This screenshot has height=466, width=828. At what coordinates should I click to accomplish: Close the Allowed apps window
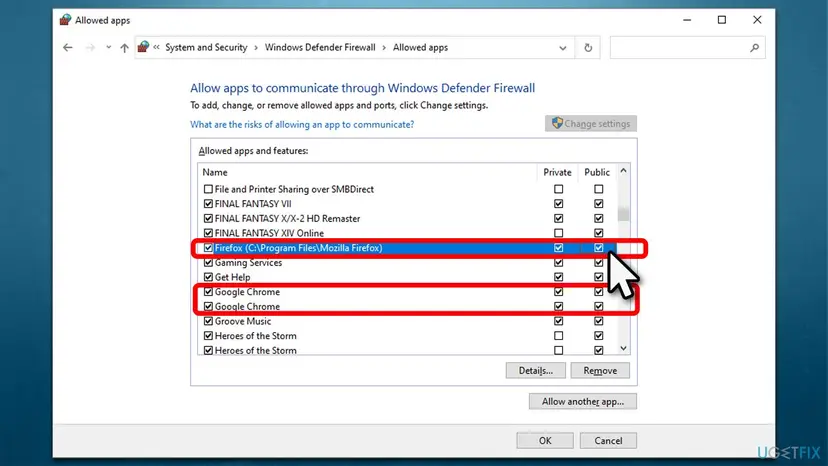[x=757, y=20]
